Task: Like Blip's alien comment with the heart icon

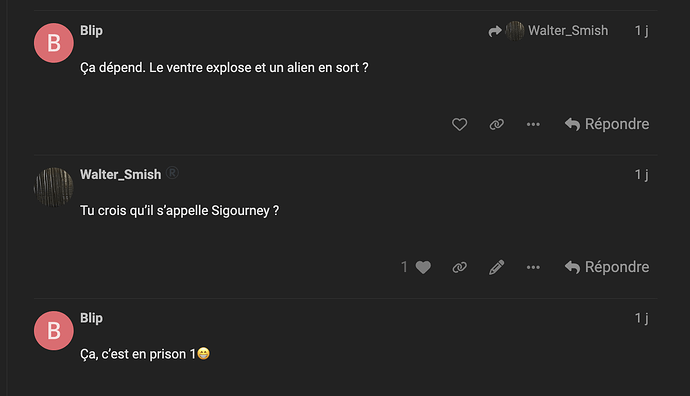Action: tap(459, 125)
